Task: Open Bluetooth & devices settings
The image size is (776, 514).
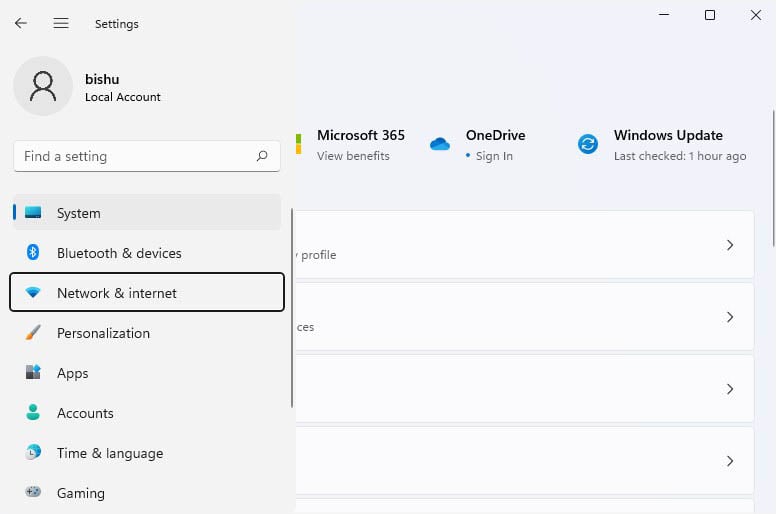Action: [x=147, y=253]
